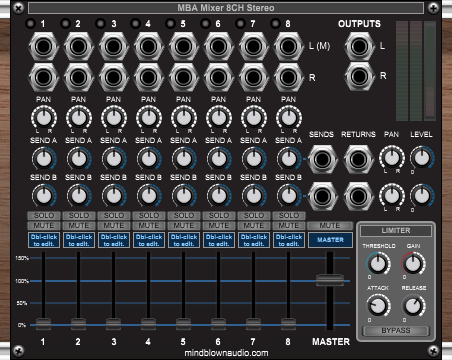Screen dimensions: 452x360
Task: Click channel 6 fader handle
Action: [218, 324]
